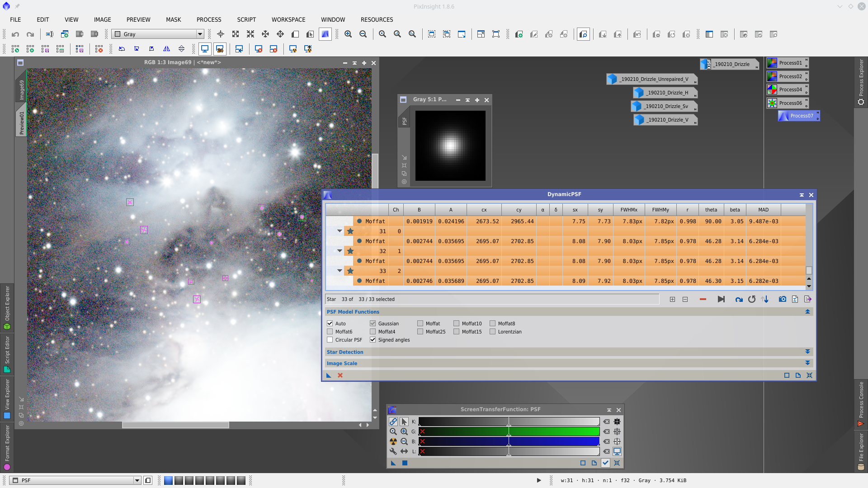
Task: Open the PROCESS menu
Action: [209, 20]
